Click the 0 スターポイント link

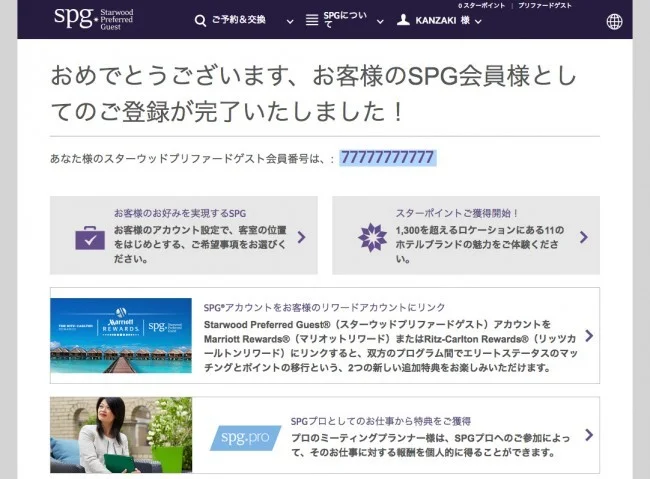(x=481, y=6)
